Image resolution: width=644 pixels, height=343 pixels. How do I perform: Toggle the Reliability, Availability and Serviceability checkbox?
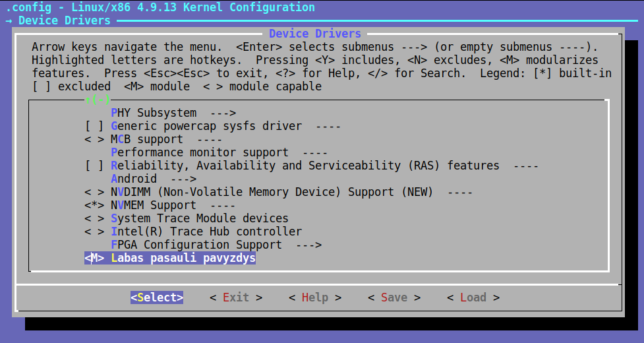[x=94, y=166]
